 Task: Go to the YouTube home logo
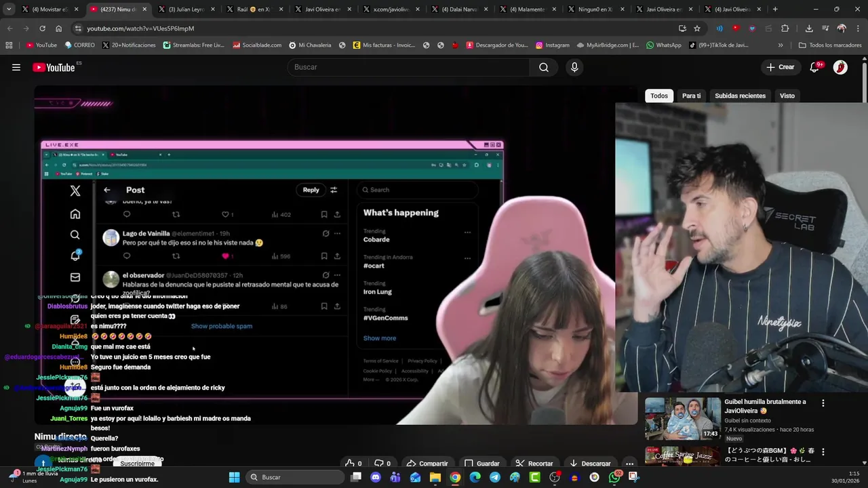[54, 67]
